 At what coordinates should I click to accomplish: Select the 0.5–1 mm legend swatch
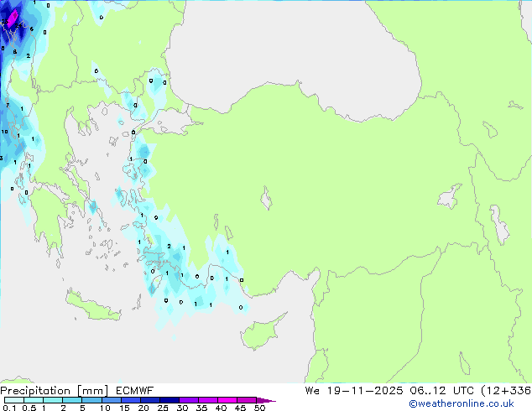[34, 400]
